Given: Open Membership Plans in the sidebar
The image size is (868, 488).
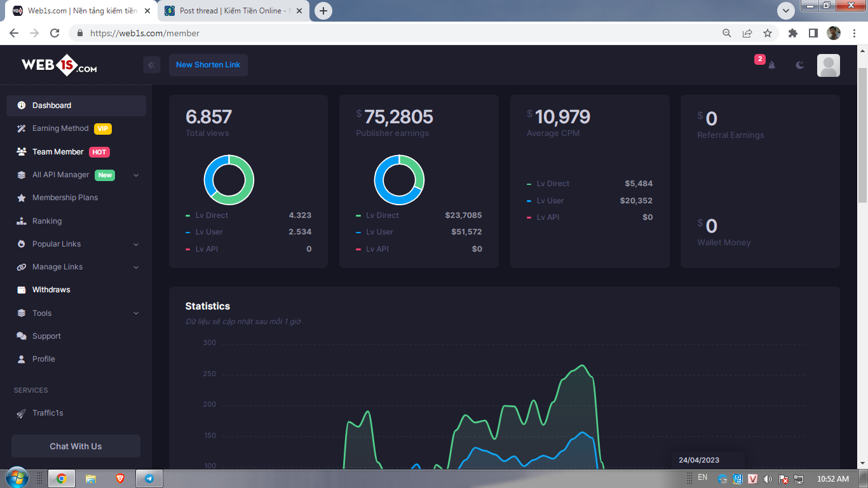Looking at the screenshot, I should [x=65, y=198].
